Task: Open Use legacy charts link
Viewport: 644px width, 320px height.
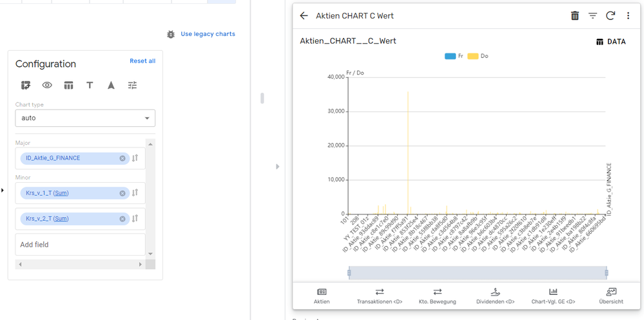Action: coord(208,34)
